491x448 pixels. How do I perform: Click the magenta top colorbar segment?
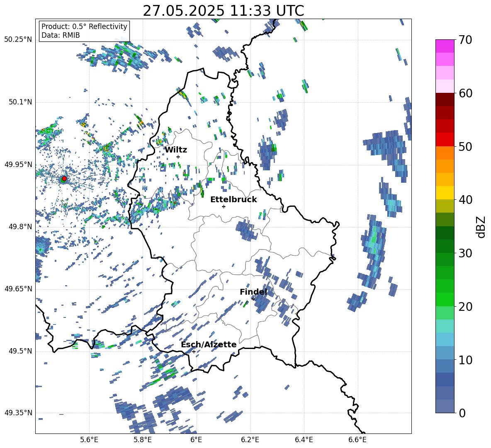(x=445, y=46)
